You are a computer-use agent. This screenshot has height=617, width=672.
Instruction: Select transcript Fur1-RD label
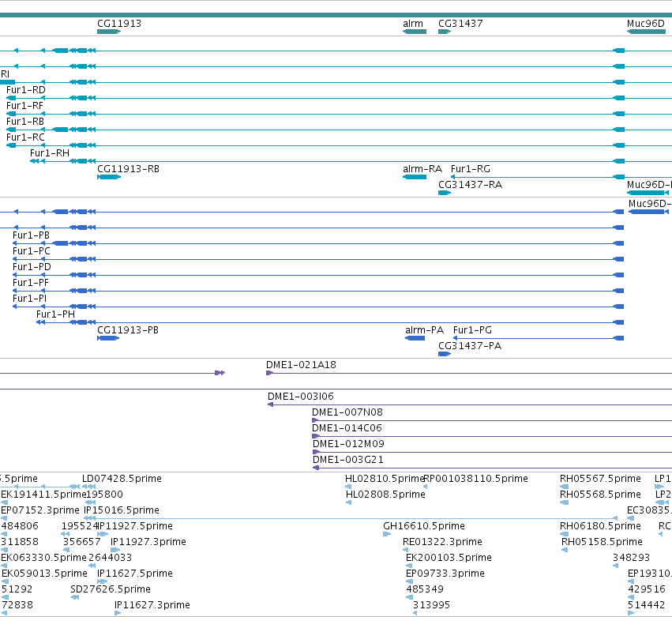point(26,90)
